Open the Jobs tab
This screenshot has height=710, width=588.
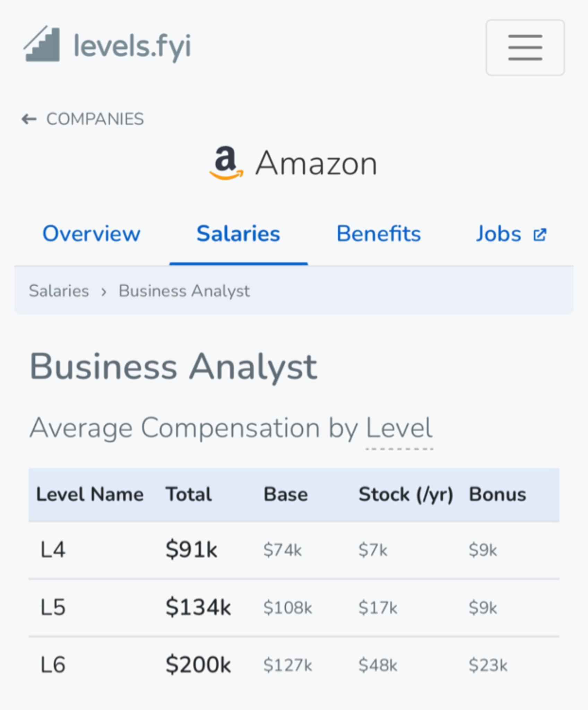tap(499, 234)
